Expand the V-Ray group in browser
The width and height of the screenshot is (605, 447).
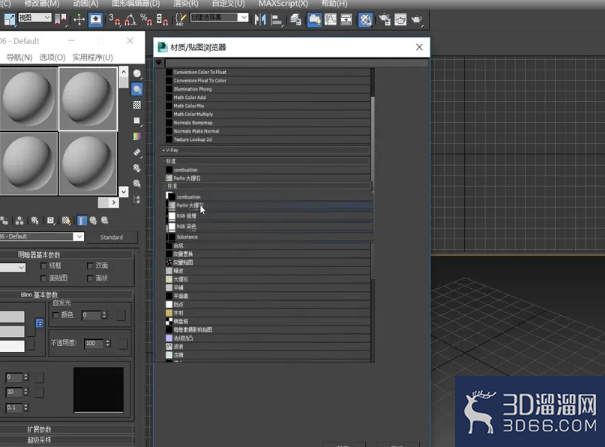[x=265, y=150]
